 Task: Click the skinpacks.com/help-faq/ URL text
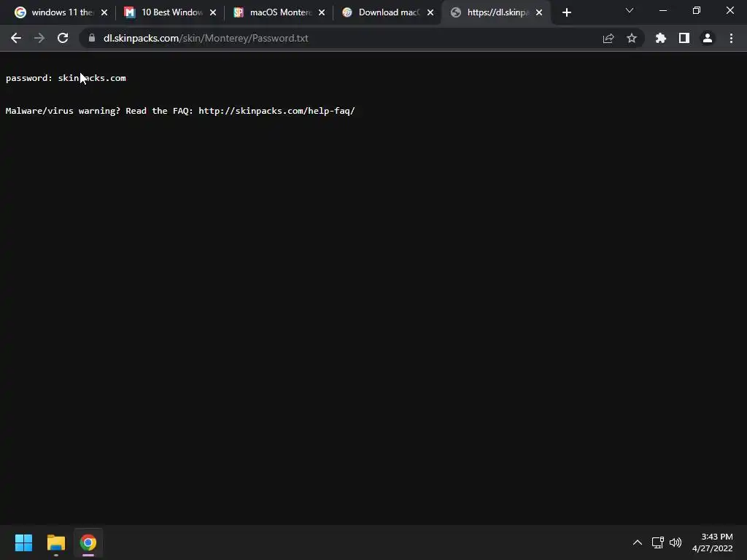click(x=276, y=111)
